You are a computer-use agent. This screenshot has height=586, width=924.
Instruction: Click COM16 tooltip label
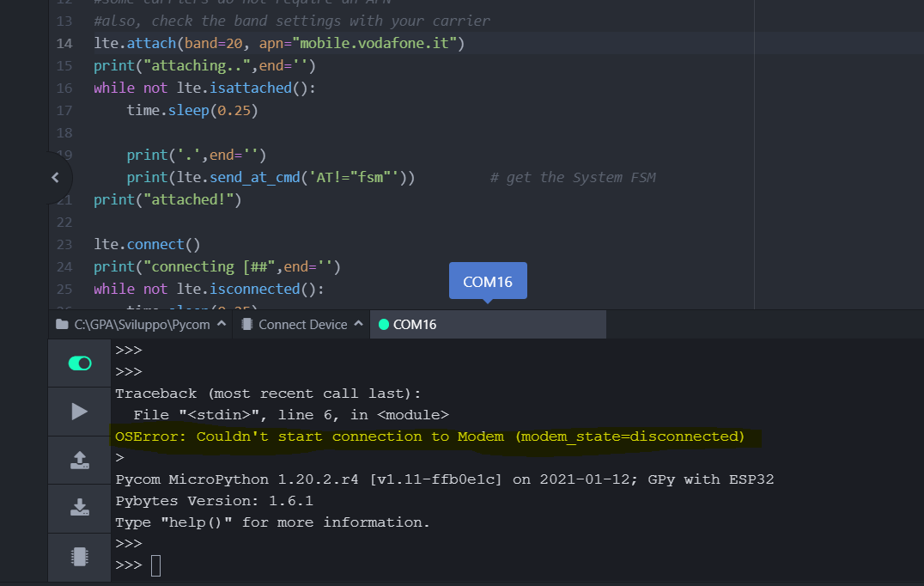coord(488,282)
